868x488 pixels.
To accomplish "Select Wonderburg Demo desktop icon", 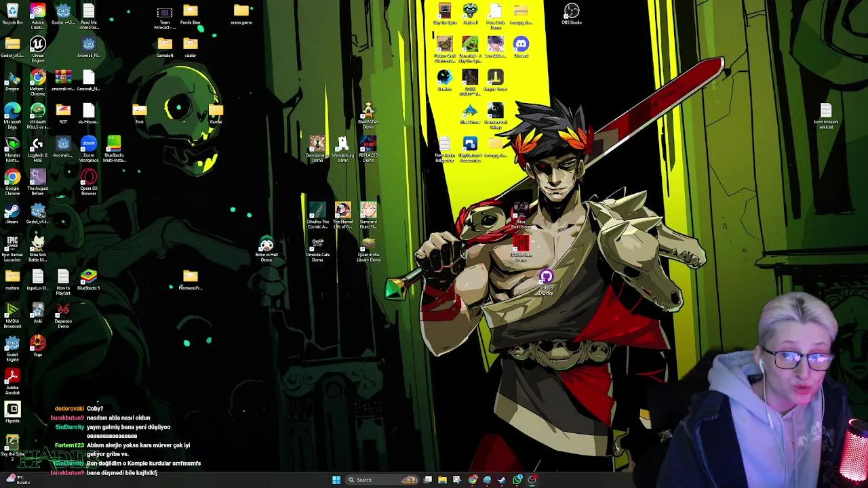I will coord(343,149).
